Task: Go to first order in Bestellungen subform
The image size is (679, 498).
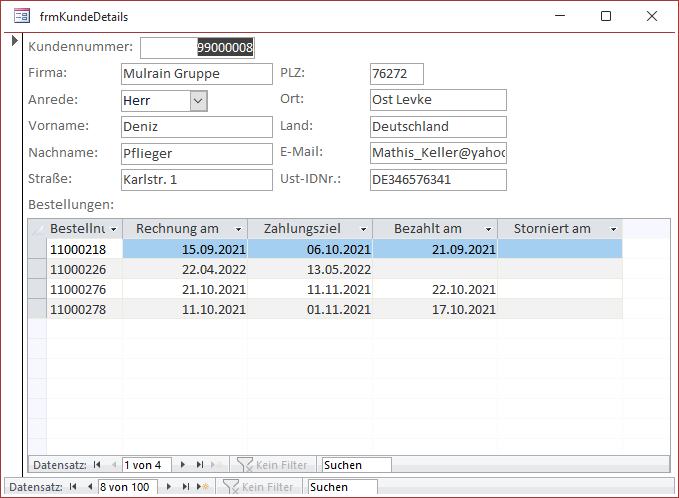Action: [x=98, y=465]
